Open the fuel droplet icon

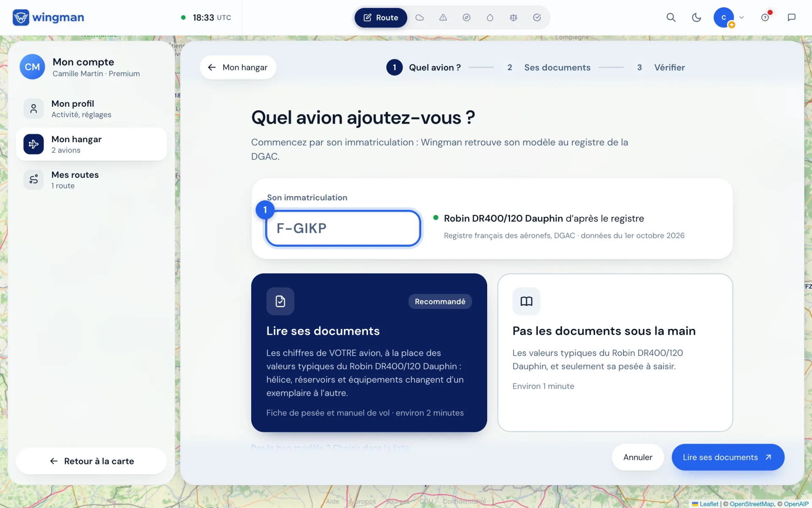coord(490,17)
